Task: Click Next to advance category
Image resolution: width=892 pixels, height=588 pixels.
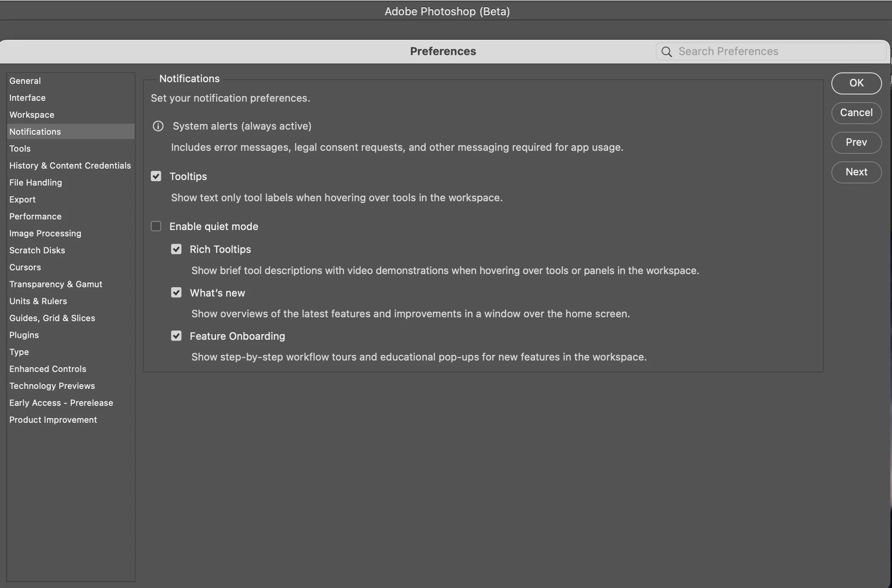Action: [x=856, y=172]
